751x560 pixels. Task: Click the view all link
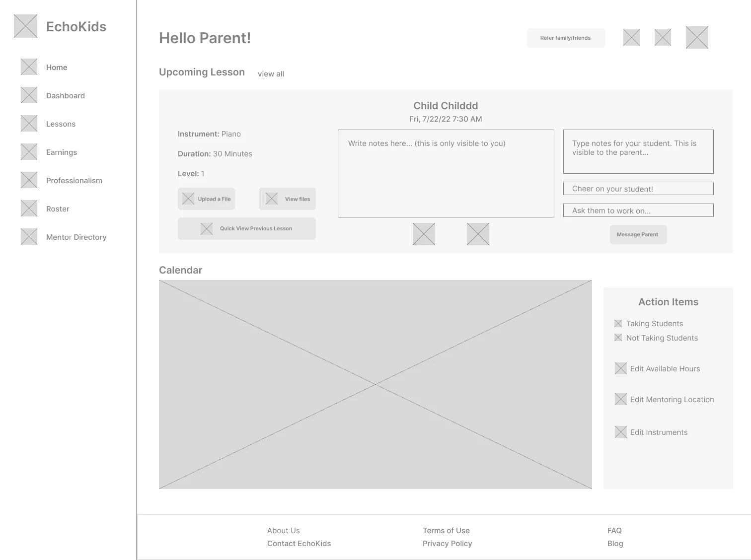tap(271, 74)
